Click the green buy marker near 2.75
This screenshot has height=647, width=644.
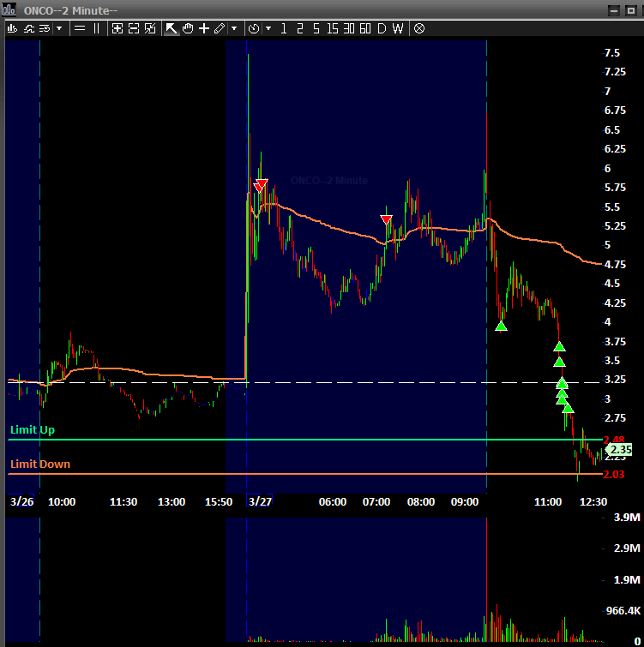click(568, 409)
